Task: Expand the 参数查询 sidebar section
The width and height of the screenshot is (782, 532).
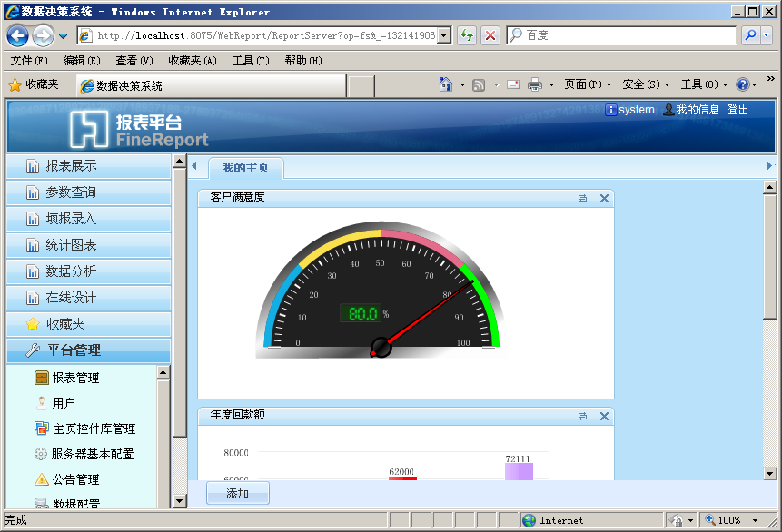Action: point(88,192)
